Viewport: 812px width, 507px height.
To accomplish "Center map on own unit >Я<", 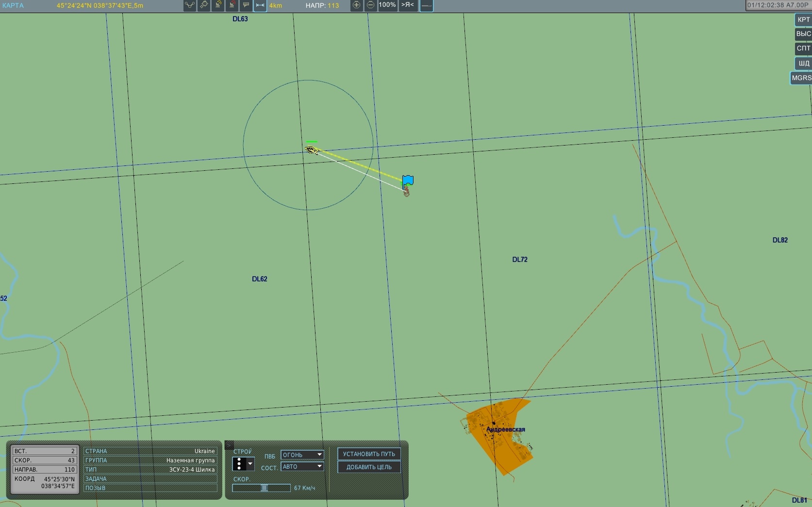I will click(408, 5).
